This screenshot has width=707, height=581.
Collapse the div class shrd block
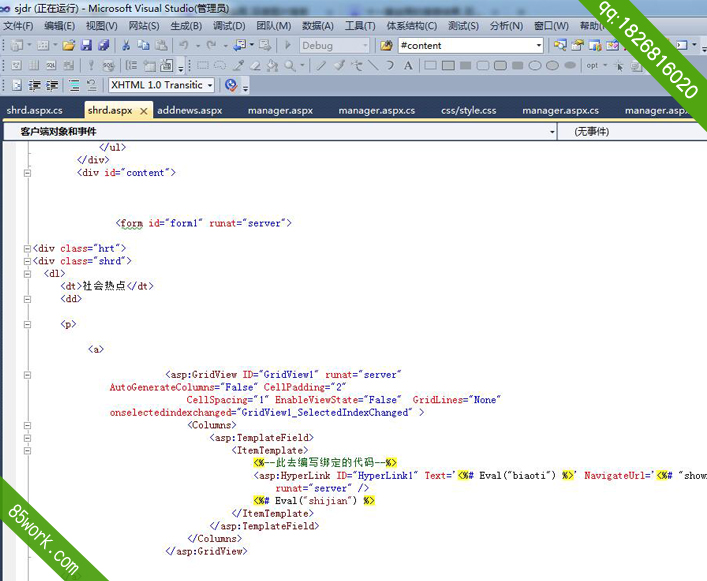tap(28, 261)
